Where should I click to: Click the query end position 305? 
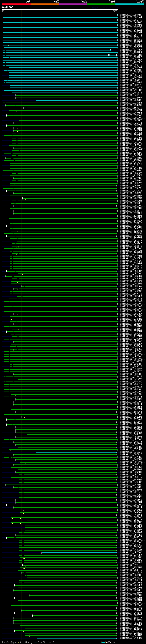pyautogui.click(x=115, y=11)
